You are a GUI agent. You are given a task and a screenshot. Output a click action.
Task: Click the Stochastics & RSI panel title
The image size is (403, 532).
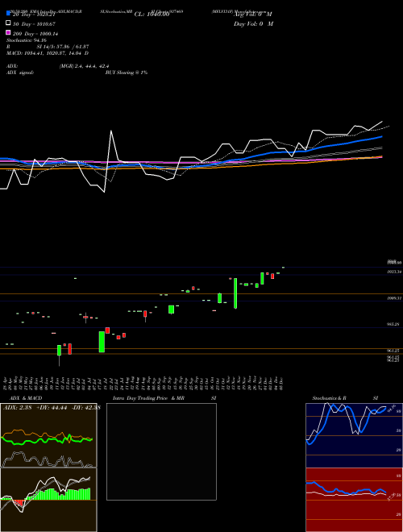coord(345,398)
